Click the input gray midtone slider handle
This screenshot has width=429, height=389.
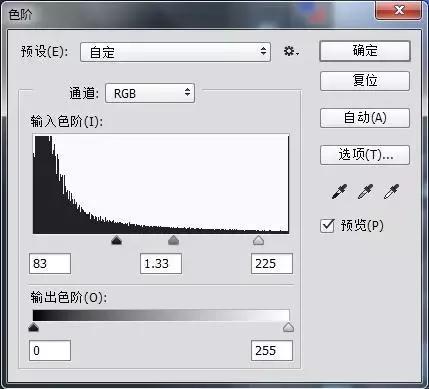(173, 240)
